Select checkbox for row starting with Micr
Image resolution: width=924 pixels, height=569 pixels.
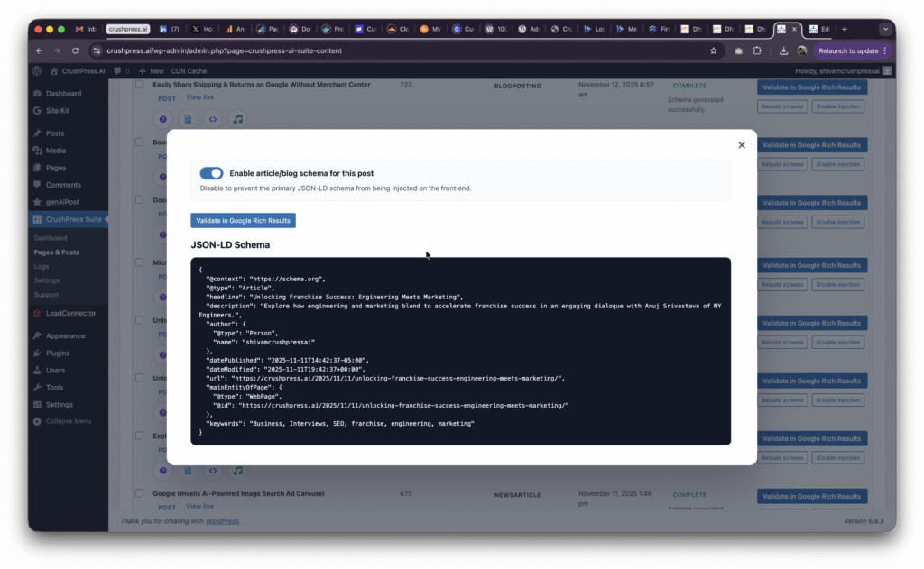pos(139,262)
